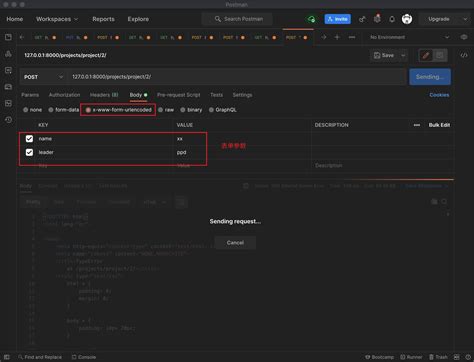Viewport: 474px width, 362px height.
Task: Open the notifications bell icon
Action: pos(392,19)
